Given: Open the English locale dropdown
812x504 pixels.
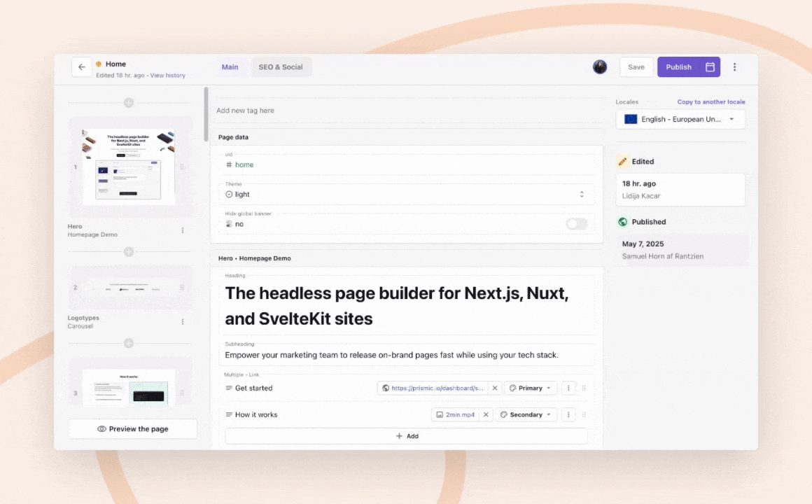Looking at the screenshot, I should (x=680, y=120).
